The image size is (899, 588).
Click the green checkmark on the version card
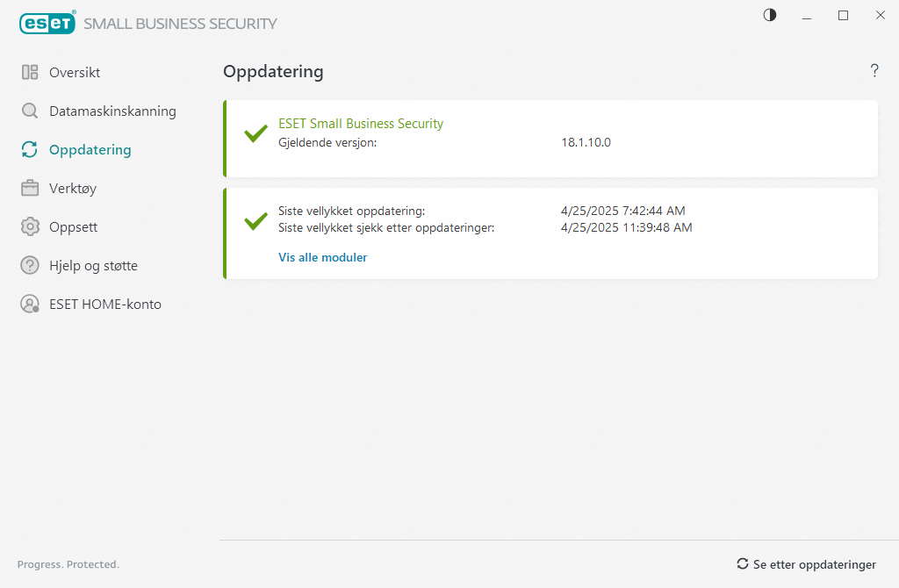pos(255,133)
